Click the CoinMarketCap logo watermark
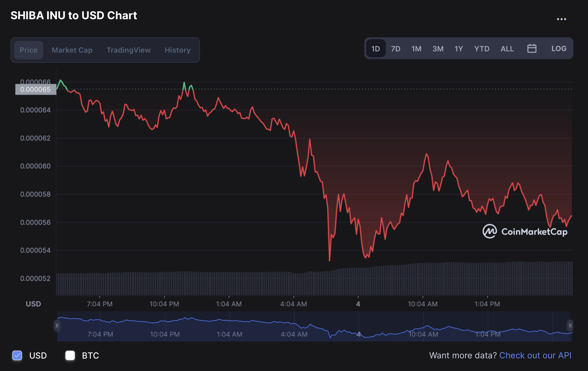Viewport: 588px width, 371px height. pos(525,231)
